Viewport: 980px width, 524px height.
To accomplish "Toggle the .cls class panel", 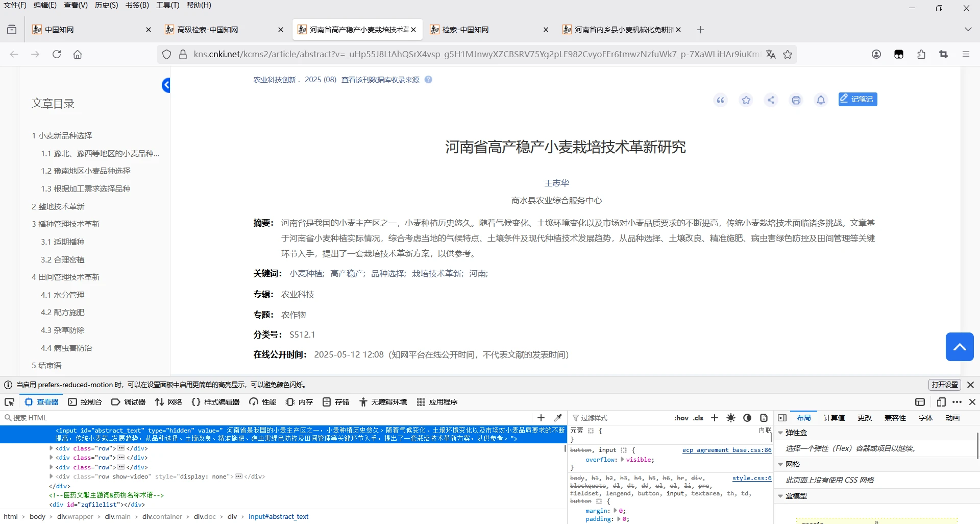I will 698,418.
